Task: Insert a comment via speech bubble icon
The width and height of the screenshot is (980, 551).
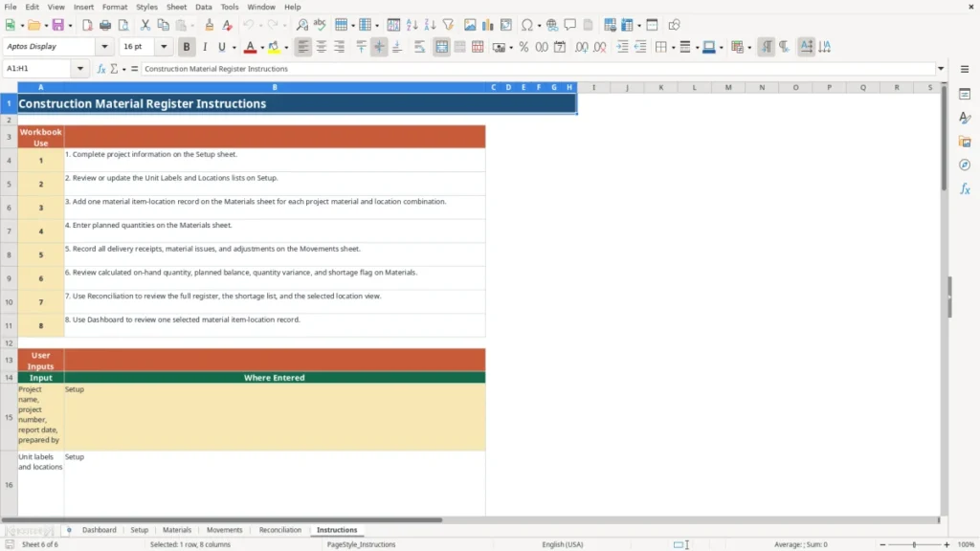Action: pyautogui.click(x=570, y=25)
